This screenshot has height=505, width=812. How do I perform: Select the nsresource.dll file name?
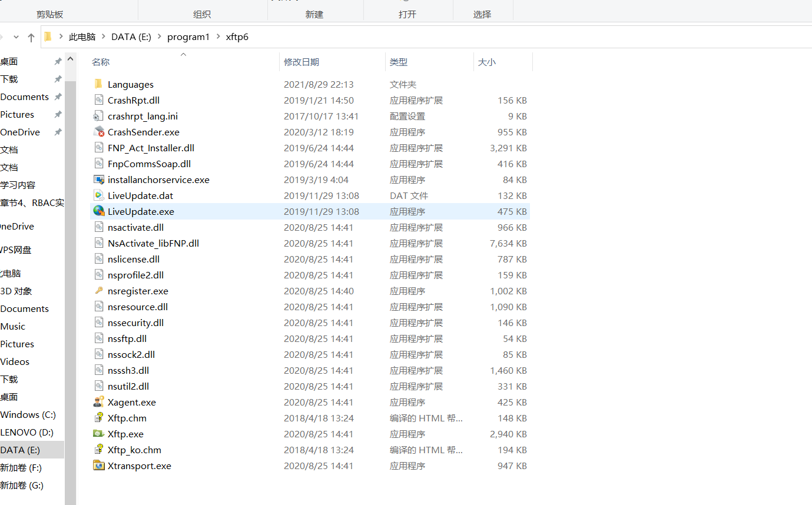pyautogui.click(x=138, y=307)
